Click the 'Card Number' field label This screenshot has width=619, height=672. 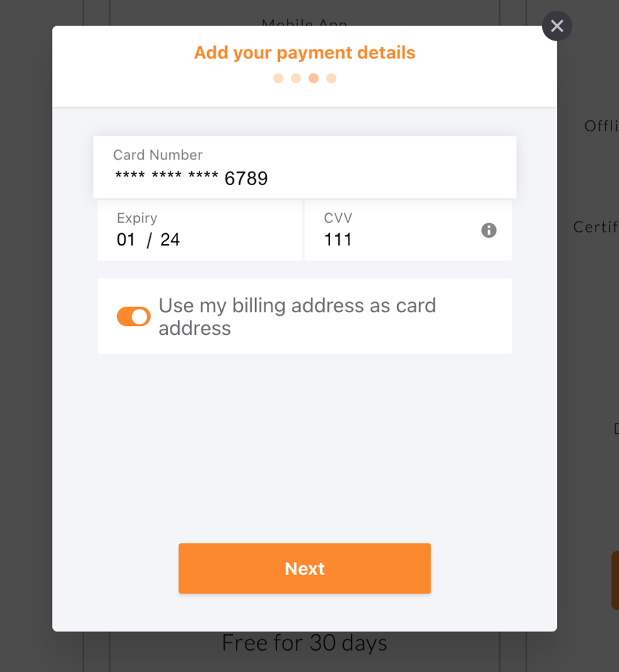158,155
